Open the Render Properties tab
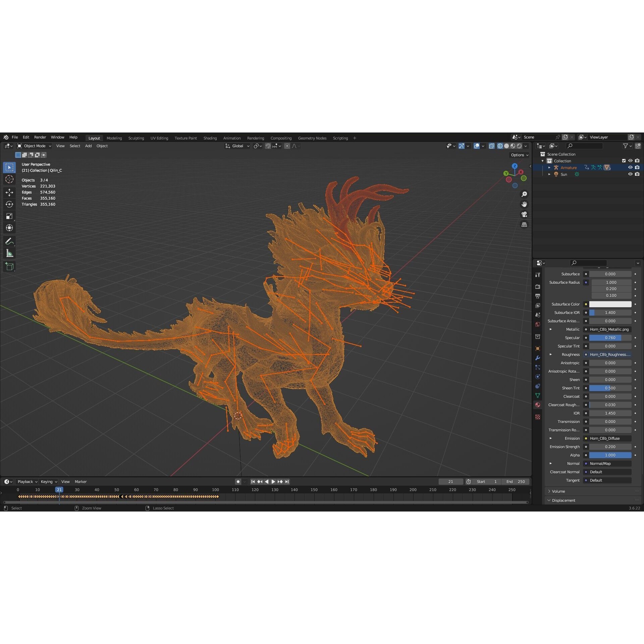The image size is (644, 644). click(x=538, y=287)
